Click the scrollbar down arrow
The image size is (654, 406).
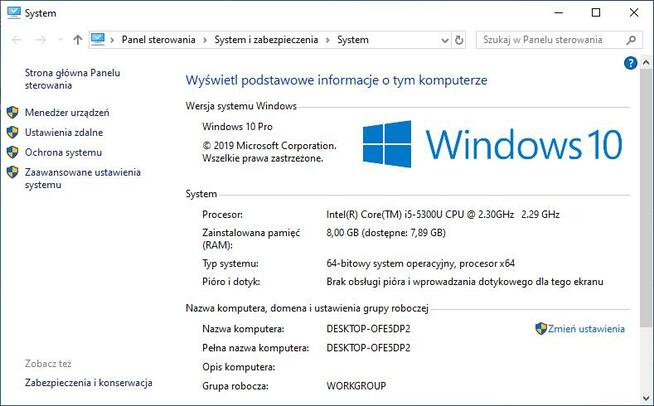pyautogui.click(x=646, y=398)
